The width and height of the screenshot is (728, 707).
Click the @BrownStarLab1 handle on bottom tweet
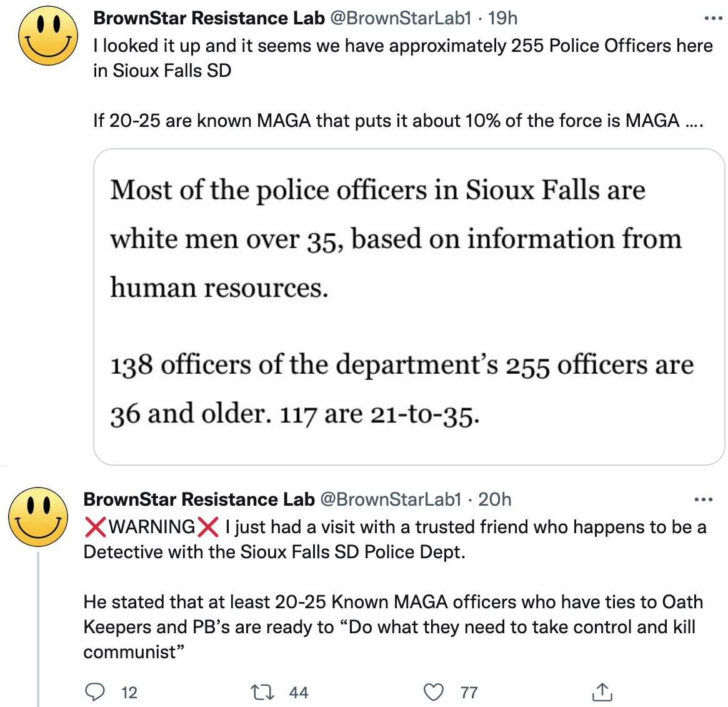391,499
